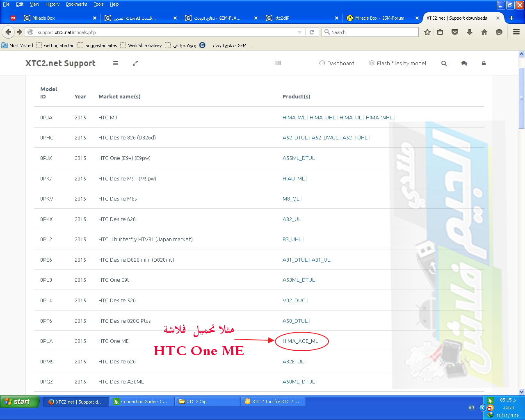
Task: Click the barcode icon in the header
Action: [278, 63]
